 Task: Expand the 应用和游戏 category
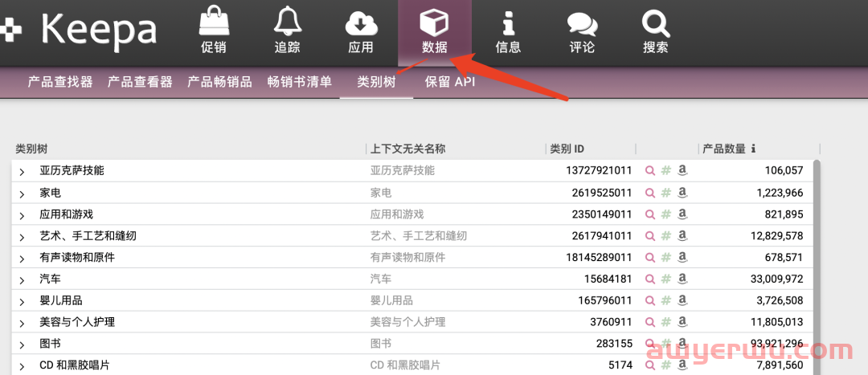[22, 216]
